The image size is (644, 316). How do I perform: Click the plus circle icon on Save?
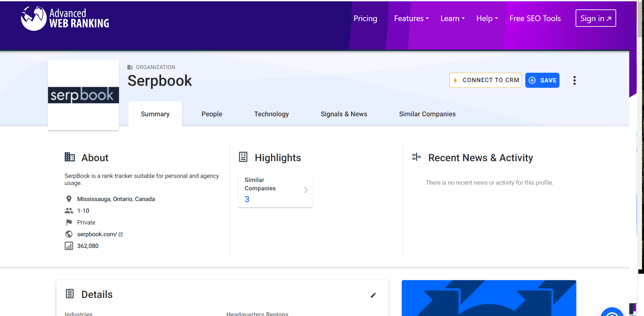pos(532,80)
